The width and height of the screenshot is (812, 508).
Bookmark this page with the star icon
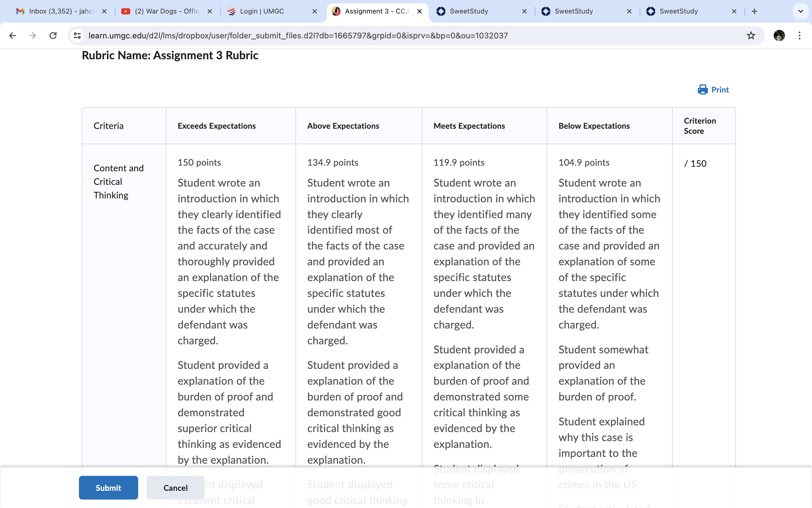click(751, 36)
